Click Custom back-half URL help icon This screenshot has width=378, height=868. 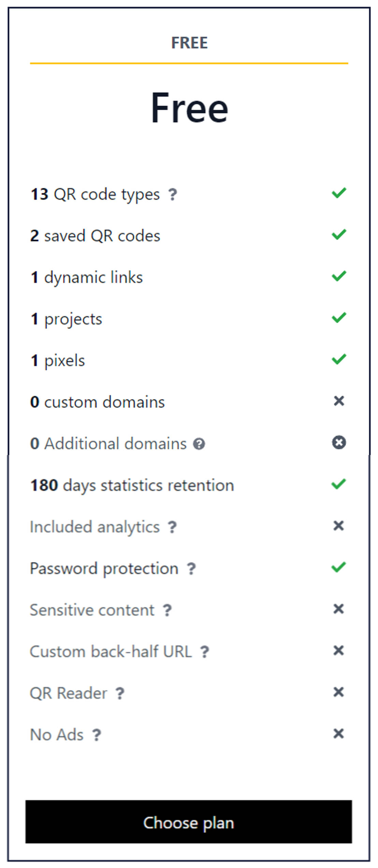coord(204,652)
